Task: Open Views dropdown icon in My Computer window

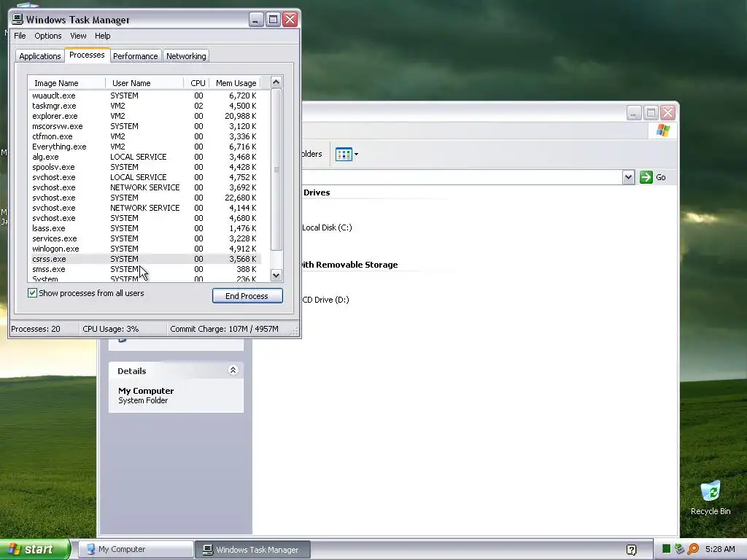Action: [x=347, y=155]
